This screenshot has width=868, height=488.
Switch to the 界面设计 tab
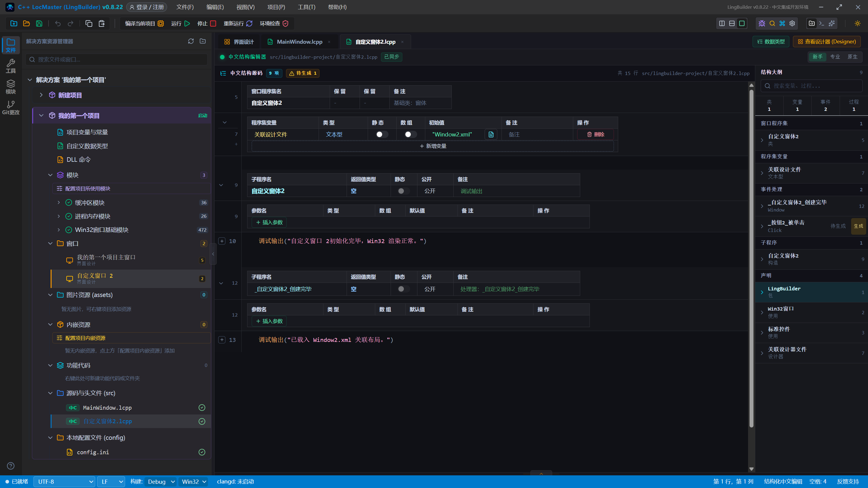pos(239,42)
